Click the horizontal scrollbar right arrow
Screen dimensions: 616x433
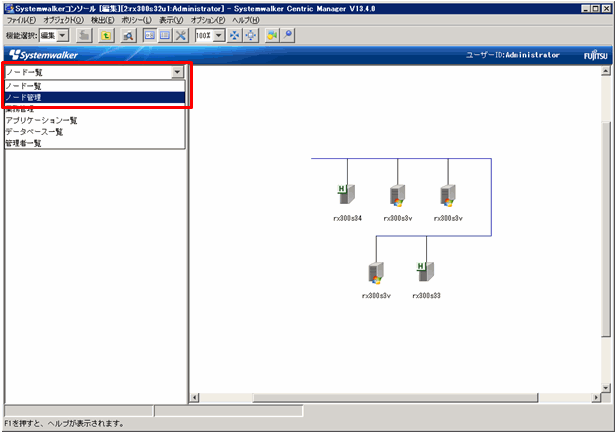tap(596, 397)
